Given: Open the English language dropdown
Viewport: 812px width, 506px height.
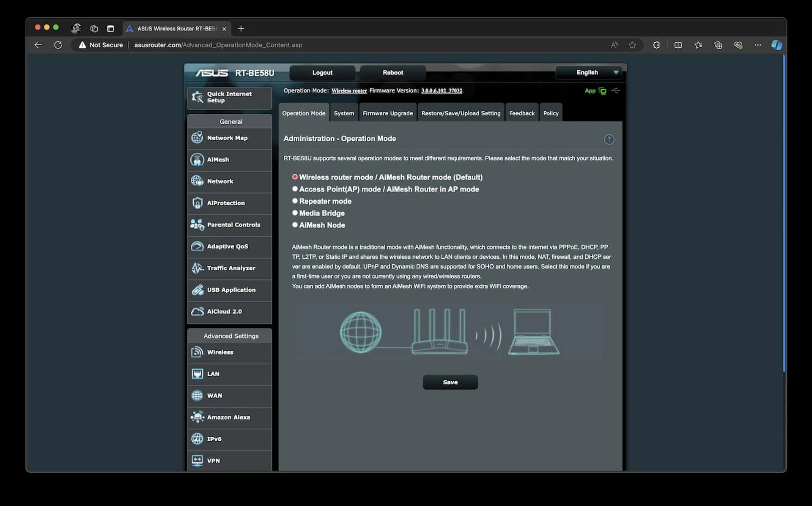Looking at the screenshot, I should 588,73.
